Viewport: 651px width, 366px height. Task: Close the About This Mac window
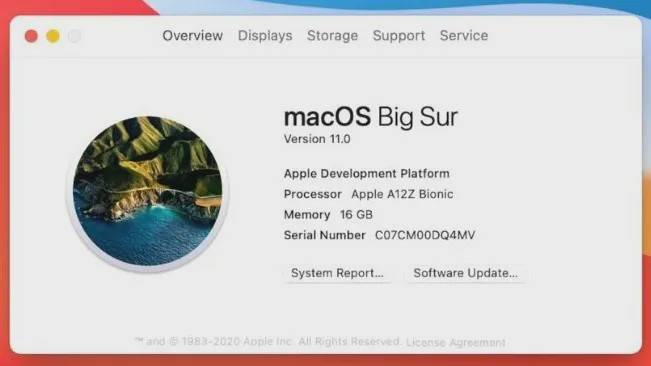click(x=31, y=36)
